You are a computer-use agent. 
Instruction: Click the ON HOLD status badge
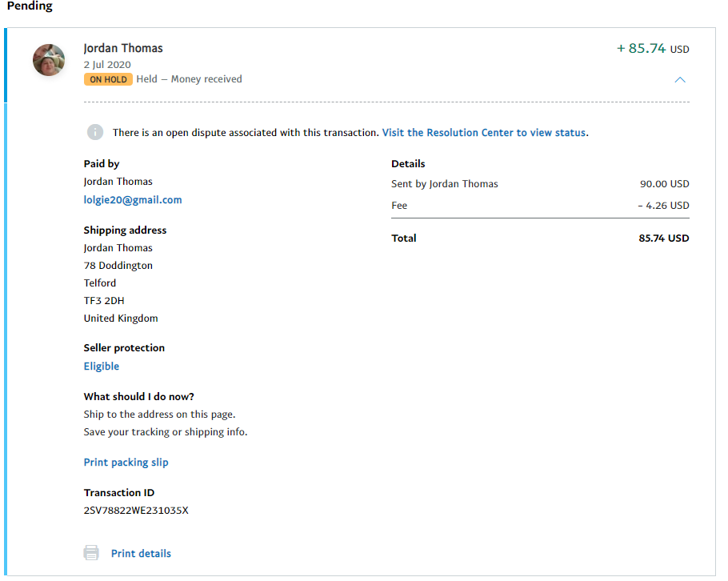pos(108,79)
